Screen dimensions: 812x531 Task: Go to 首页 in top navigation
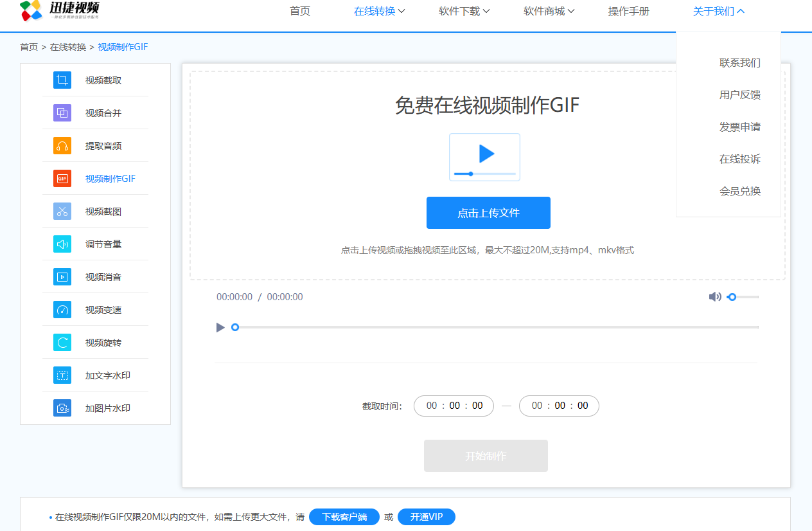pyautogui.click(x=300, y=11)
